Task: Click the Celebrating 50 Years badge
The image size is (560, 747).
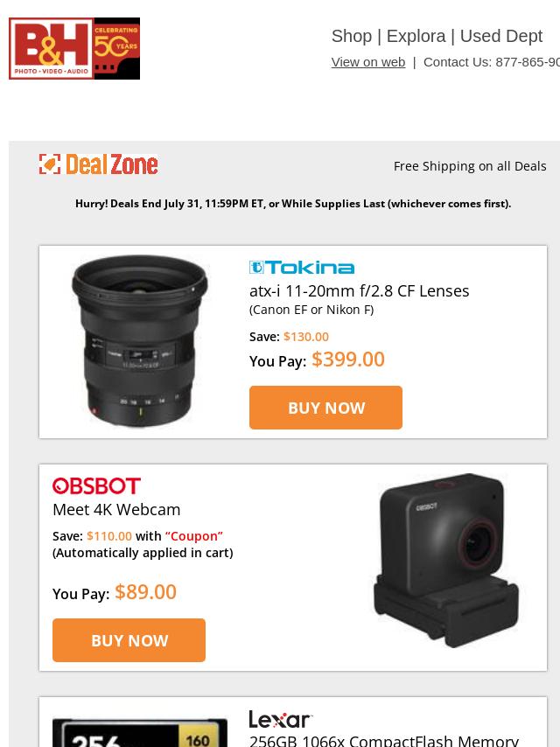Action: [116, 49]
